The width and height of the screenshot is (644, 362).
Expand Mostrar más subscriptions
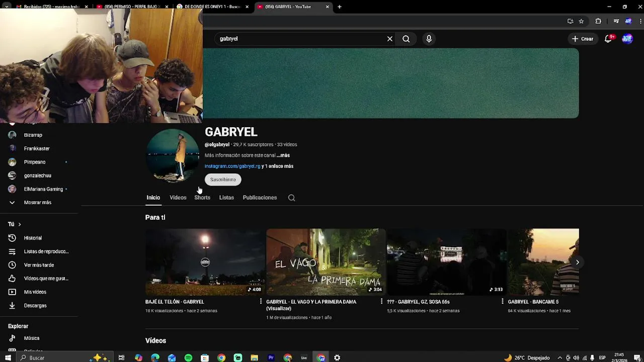(x=39, y=203)
